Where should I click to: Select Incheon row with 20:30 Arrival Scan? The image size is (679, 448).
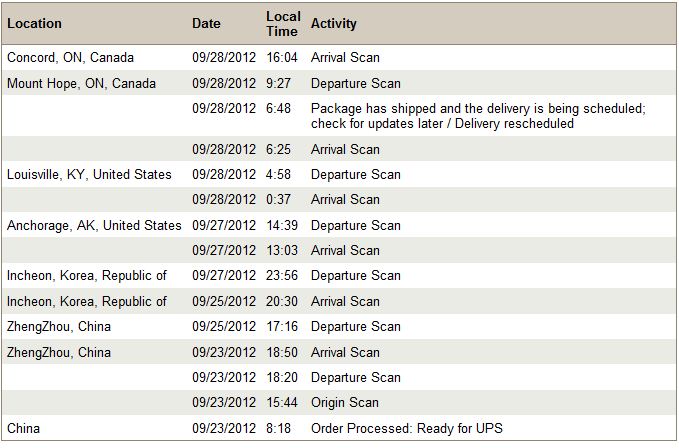339,301
